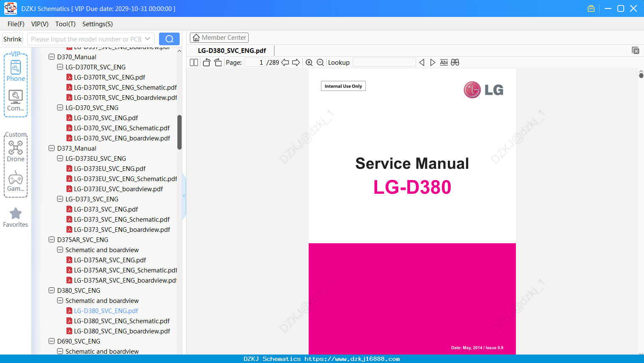The width and height of the screenshot is (644, 363).
Task: Open the File(F) menu
Action: tap(16, 24)
